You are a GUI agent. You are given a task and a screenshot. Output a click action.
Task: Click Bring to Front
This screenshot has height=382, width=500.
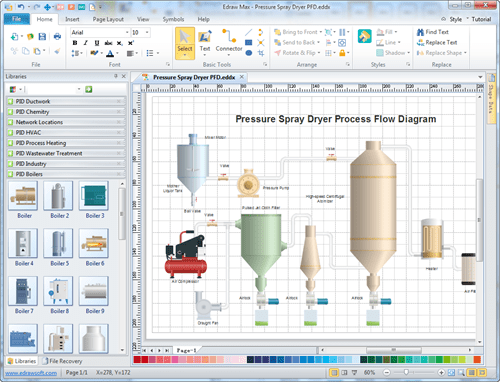click(x=297, y=32)
